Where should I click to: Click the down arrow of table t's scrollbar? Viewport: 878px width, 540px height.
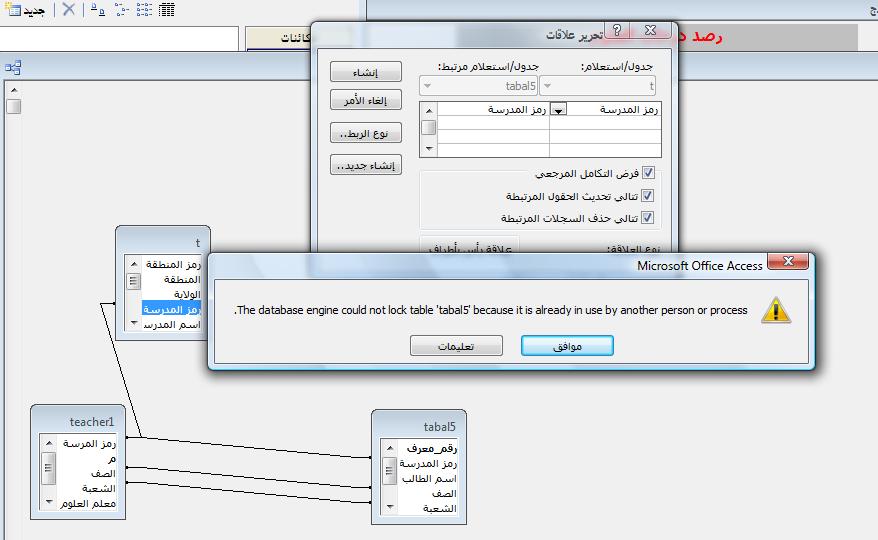[134, 323]
